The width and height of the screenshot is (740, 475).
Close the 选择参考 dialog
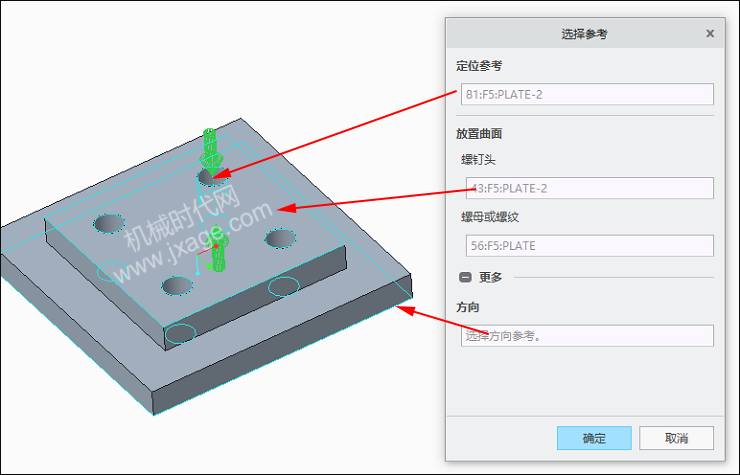point(710,34)
